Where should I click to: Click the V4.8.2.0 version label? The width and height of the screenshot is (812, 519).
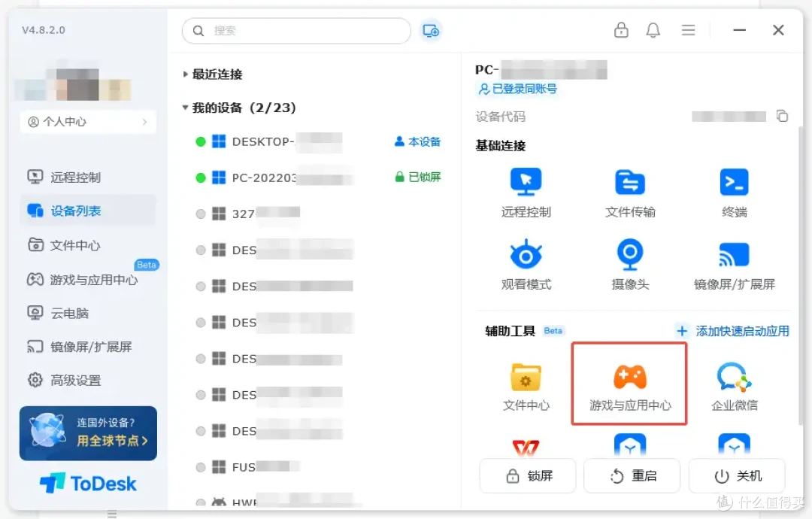pos(44,30)
